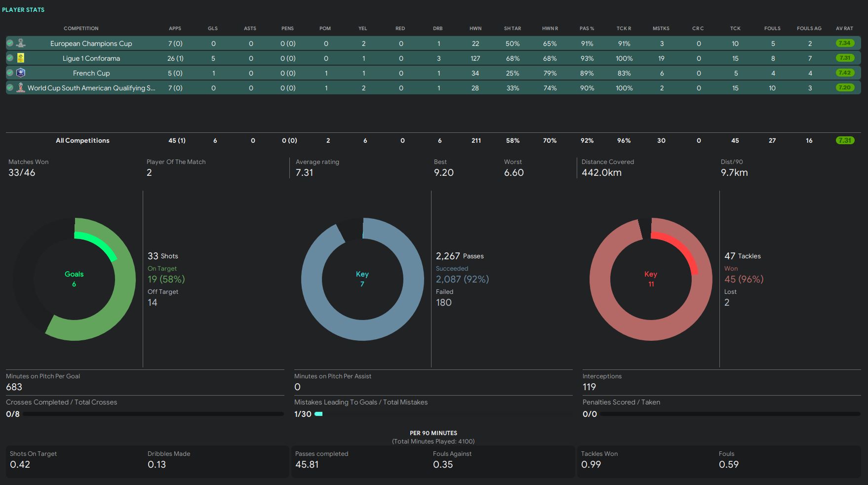868x485 pixels.
Task: Click the Goals donut chart center
Action: point(74,279)
